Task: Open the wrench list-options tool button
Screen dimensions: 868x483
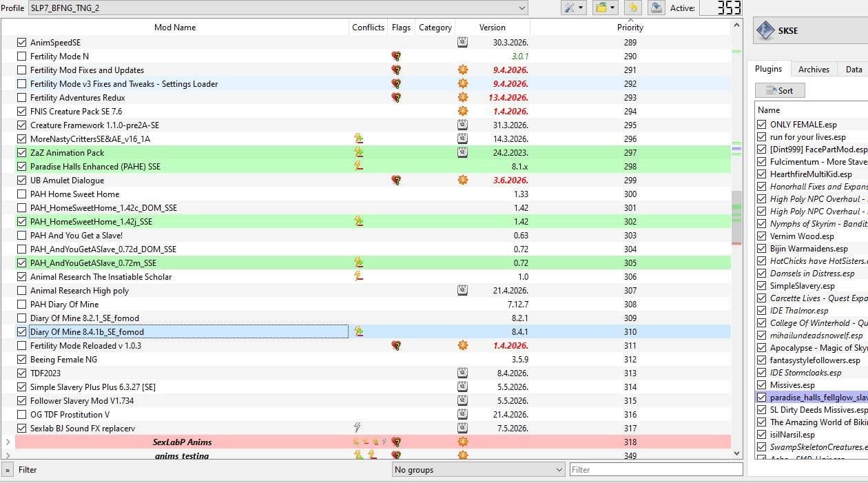Action: pyautogui.click(x=573, y=8)
